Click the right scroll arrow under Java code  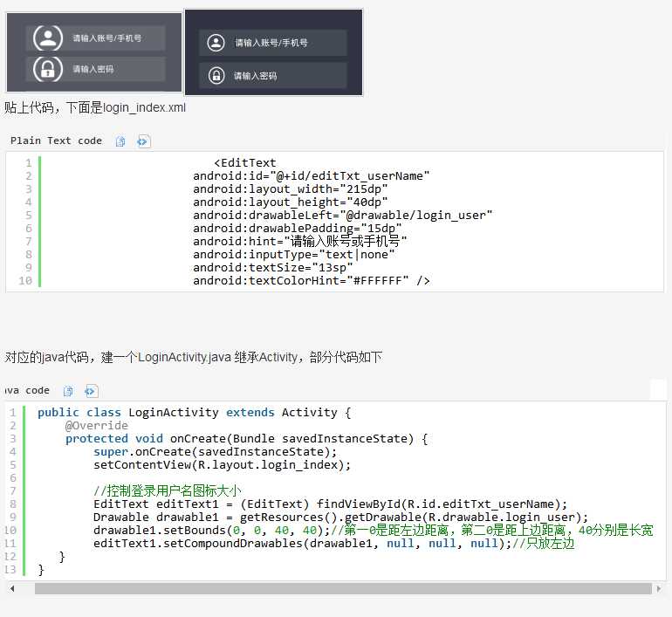tap(659, 589)
